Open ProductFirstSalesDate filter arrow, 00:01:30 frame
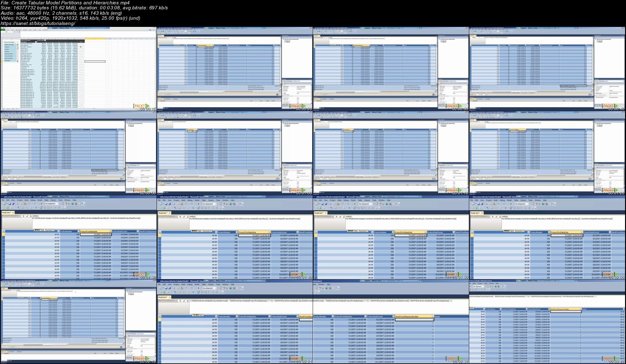Image resolution: width=626 pixels, height=364 pixels. [110, 231]
